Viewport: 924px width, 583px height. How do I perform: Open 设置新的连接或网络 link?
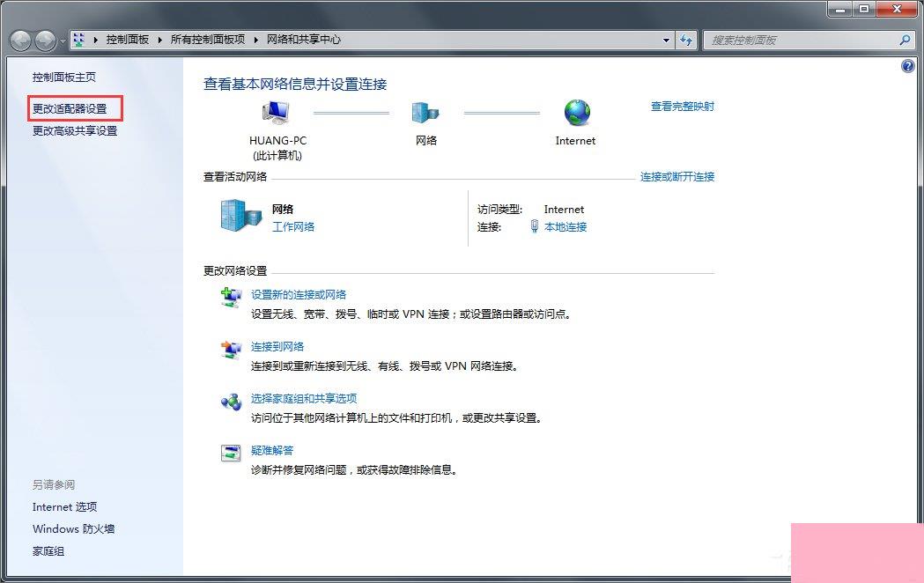(x=299, y=294)
